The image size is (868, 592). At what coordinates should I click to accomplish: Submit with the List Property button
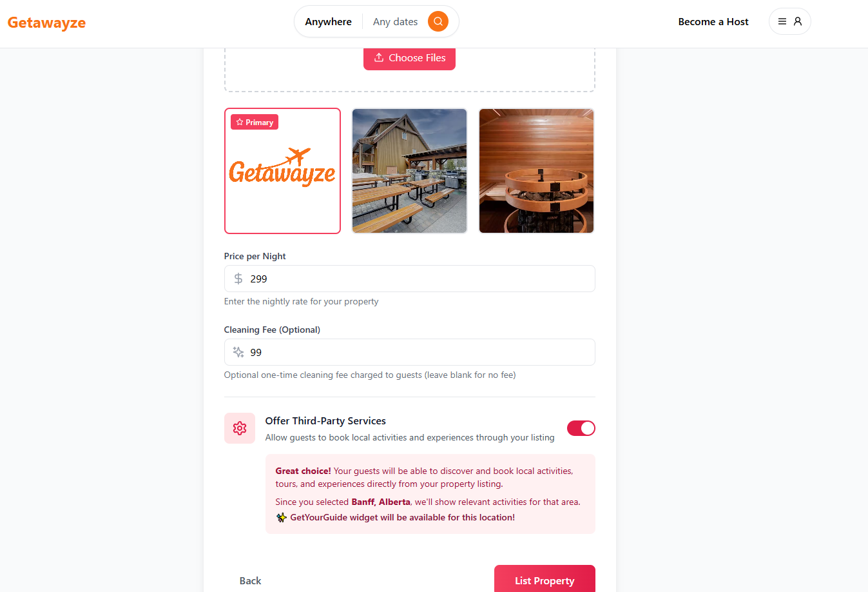coord(545,580)
